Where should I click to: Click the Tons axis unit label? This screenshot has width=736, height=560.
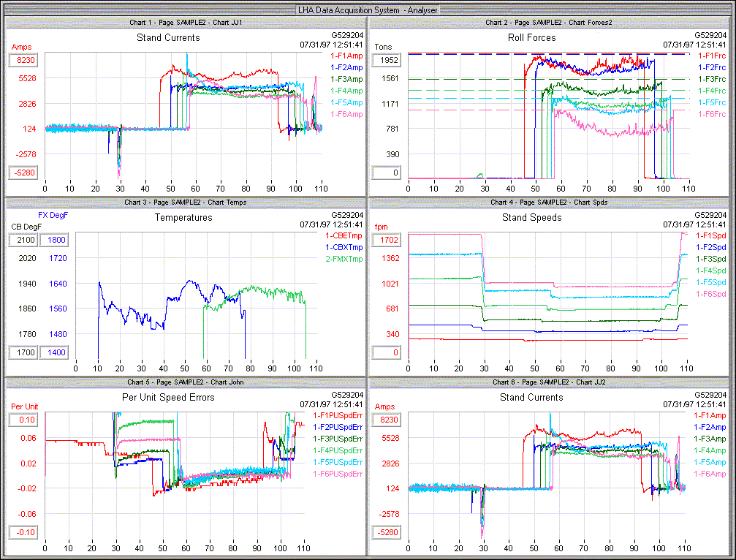point(383,47)
